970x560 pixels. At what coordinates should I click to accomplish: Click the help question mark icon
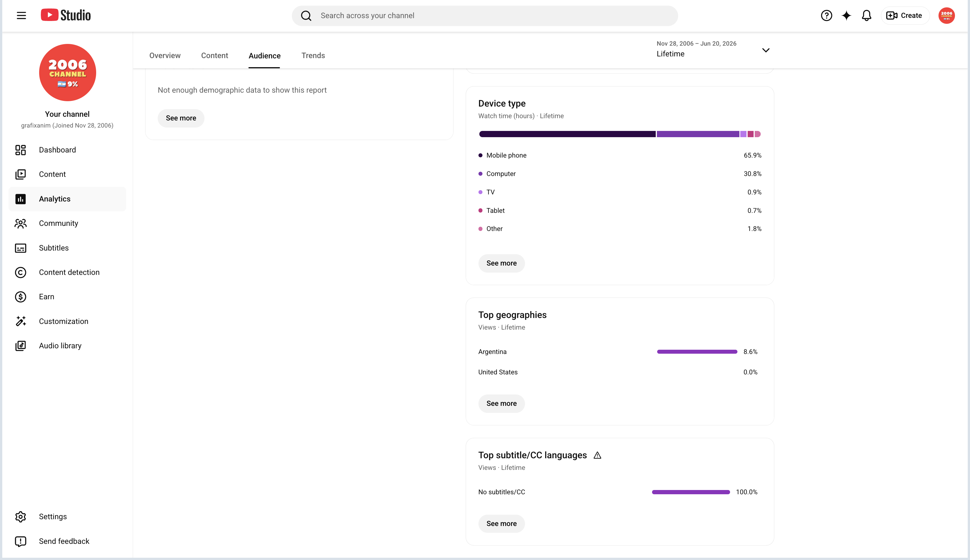pyautogui.click(x=826, y=15)
